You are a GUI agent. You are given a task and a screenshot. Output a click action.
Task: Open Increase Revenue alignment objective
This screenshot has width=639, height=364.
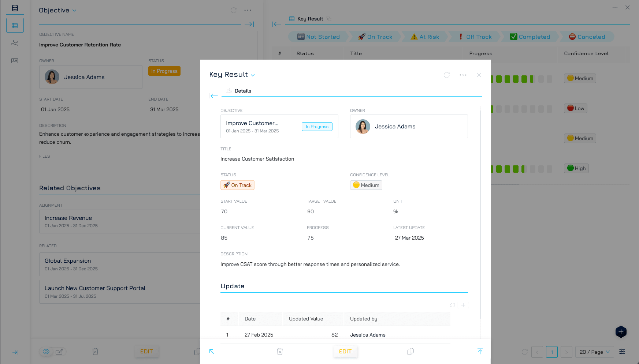(119, 222)
